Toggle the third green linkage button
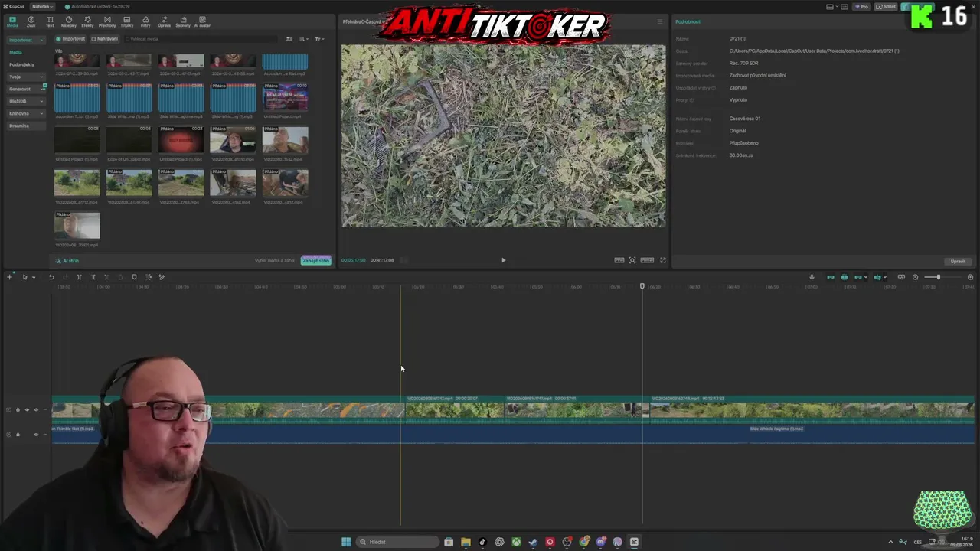 click(858, 277)
